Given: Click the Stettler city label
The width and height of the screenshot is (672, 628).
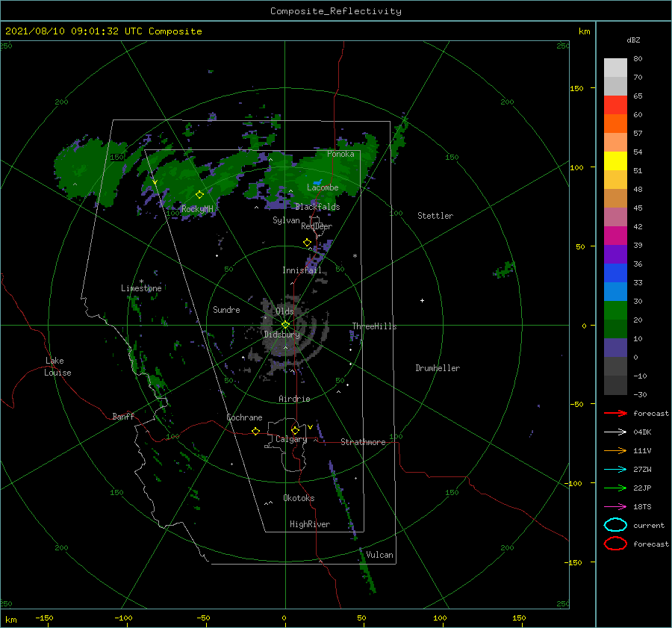Looking at the screenshot, I should pyautogui.click(x=435, y=216).
